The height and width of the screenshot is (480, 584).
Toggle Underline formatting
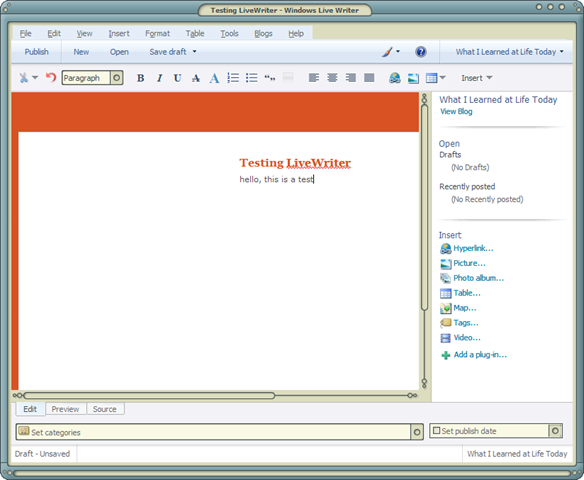pyautogui.click(x=177, y=78)
